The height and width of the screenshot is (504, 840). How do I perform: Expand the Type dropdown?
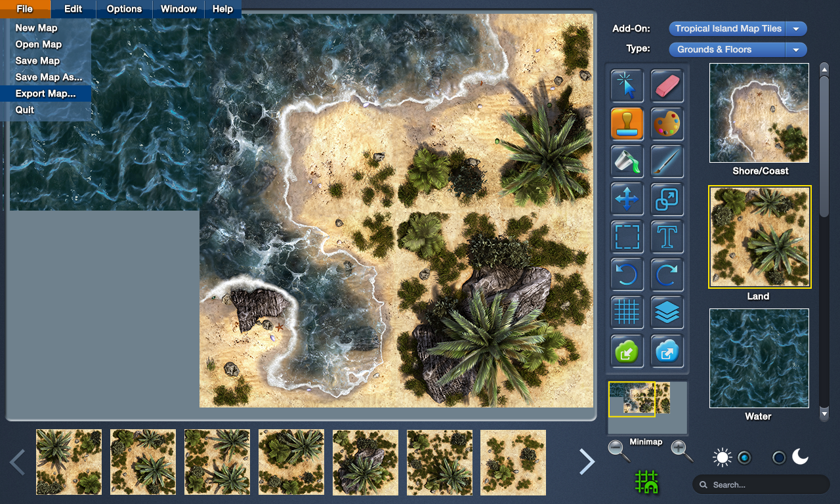(x=796, y=50)
